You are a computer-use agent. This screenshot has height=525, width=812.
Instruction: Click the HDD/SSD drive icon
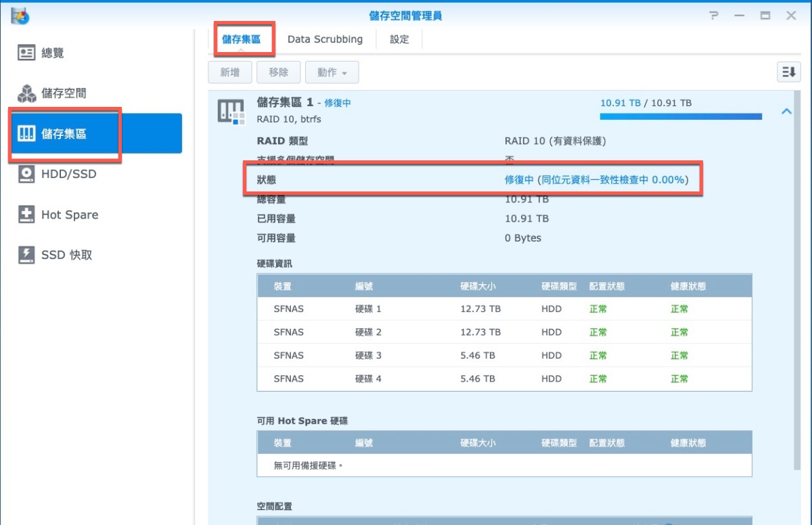[26, 175]
